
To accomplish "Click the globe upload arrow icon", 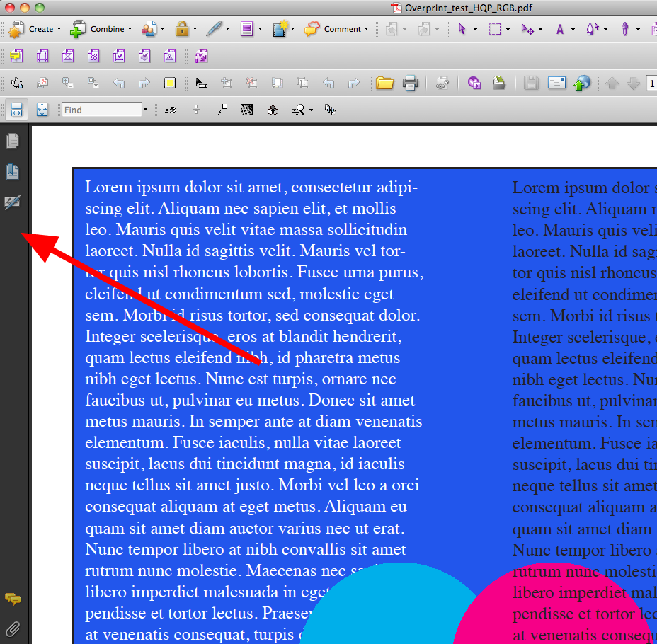I will 581,83.
